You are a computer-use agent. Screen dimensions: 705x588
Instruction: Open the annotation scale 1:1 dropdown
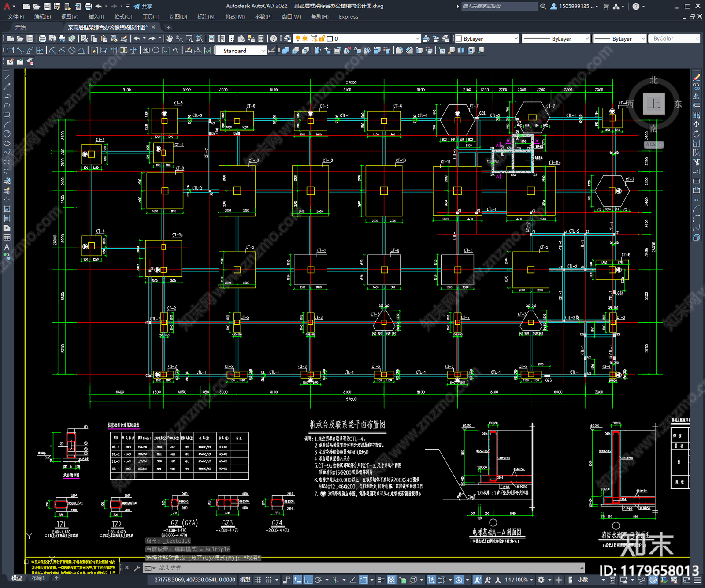tap(519, 580)
